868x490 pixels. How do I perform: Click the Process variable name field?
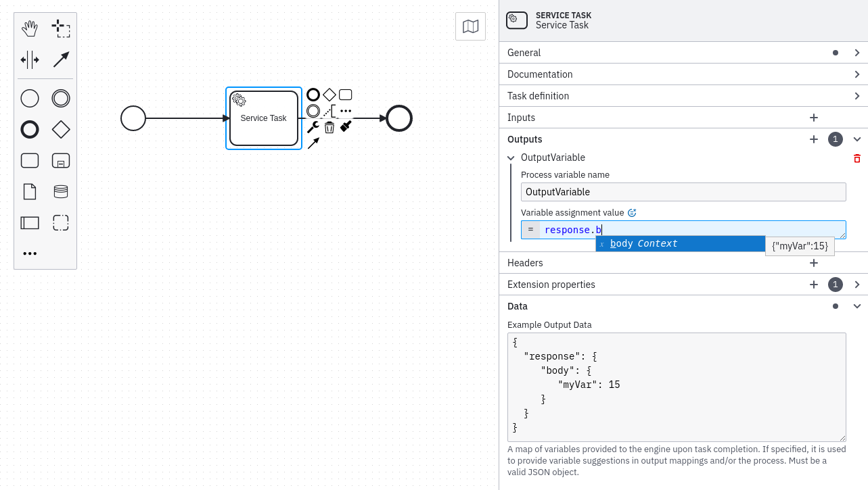(683, 192)
